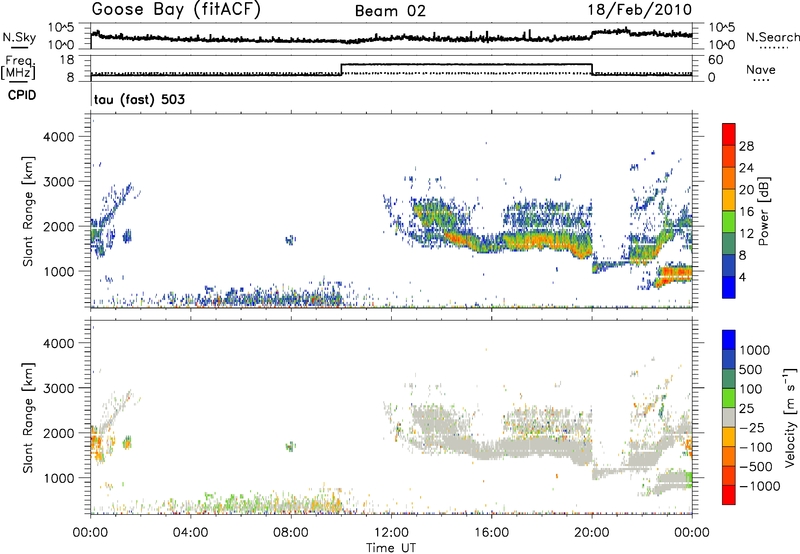This screenshot has height=554, width=800.
Task: Click the "Goose Bay (fitACF)" plot title
Action: pos(176,10)
